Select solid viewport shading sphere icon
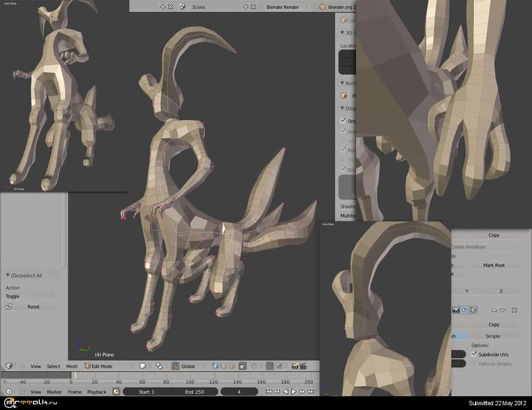Viewport: 532px width, 410px height. point(143,366)
